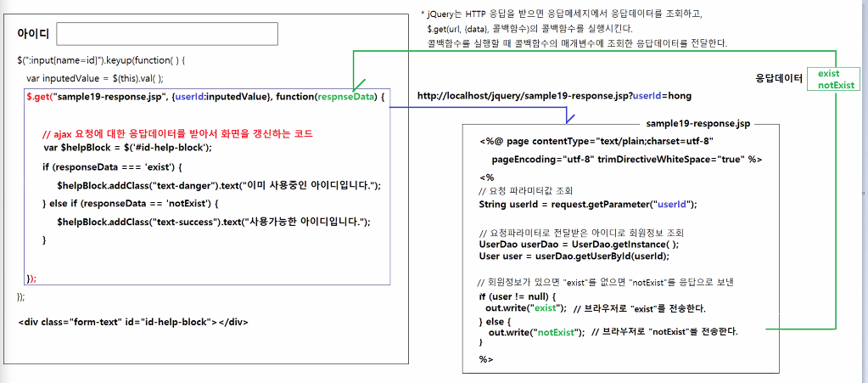Click the out.write("notExist") line
868x383 pixels.
pos(614,332)
